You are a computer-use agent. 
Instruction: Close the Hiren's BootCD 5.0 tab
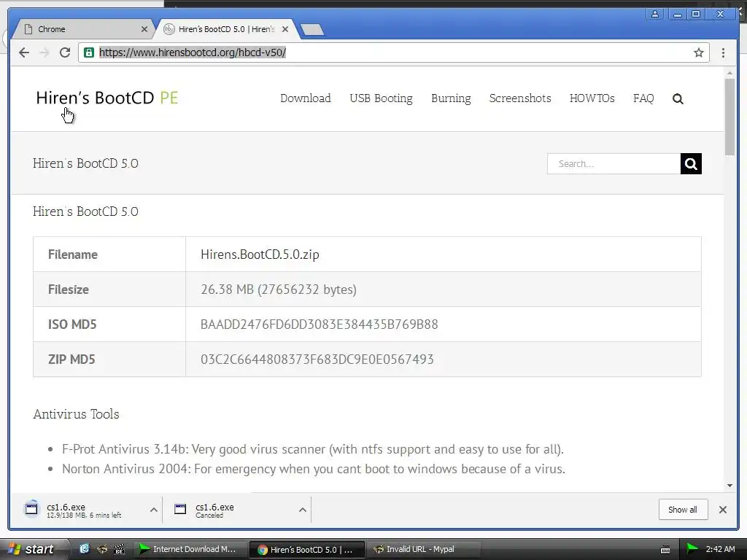tap(285, 29)
